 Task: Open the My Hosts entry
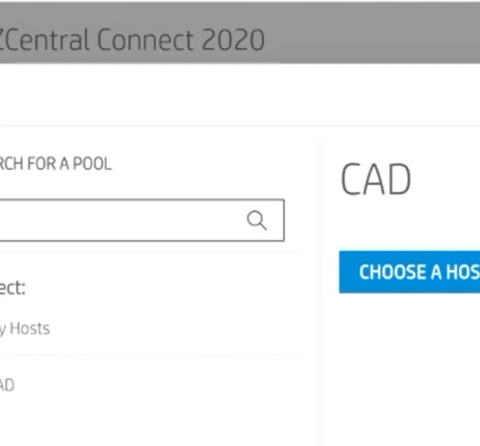25,329
